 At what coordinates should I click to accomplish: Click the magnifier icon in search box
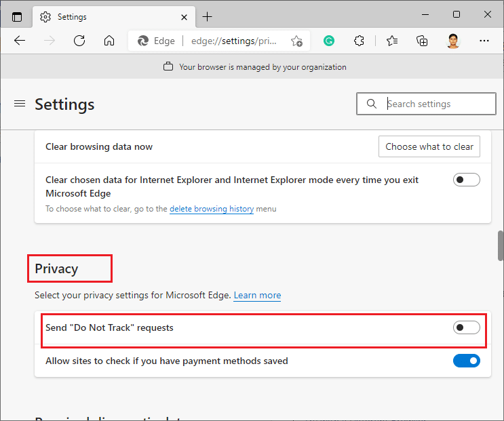pyautogui.click(x=372, y=104)
